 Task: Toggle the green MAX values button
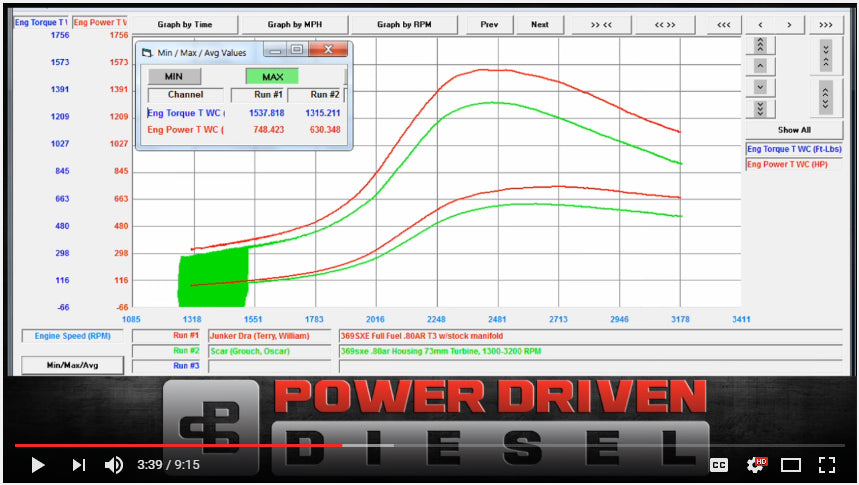click(x=272, y=77)
